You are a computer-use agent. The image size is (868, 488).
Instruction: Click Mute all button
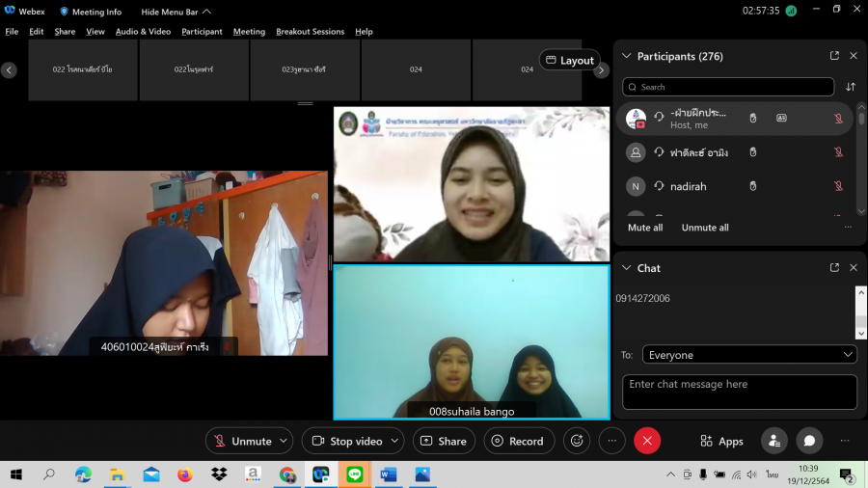click(x=645, y=228)
